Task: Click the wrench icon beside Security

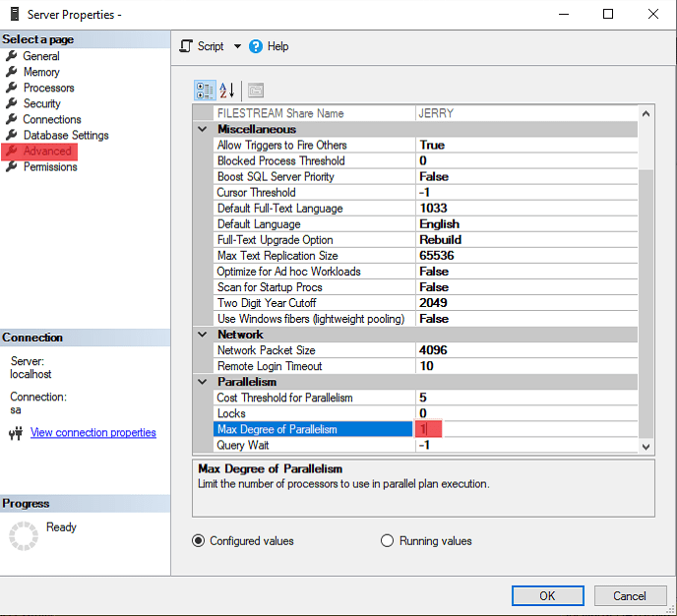Action: tap(12, 103)
